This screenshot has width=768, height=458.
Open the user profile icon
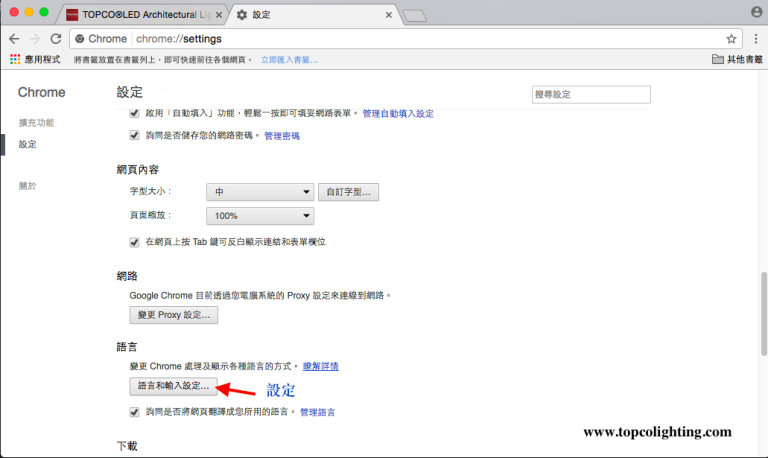click(757, 12)
